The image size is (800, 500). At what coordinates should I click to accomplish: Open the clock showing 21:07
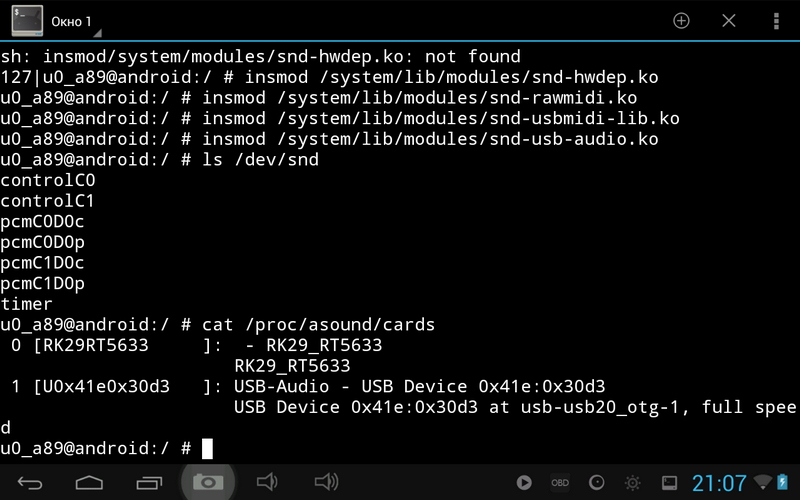[719, 483]
